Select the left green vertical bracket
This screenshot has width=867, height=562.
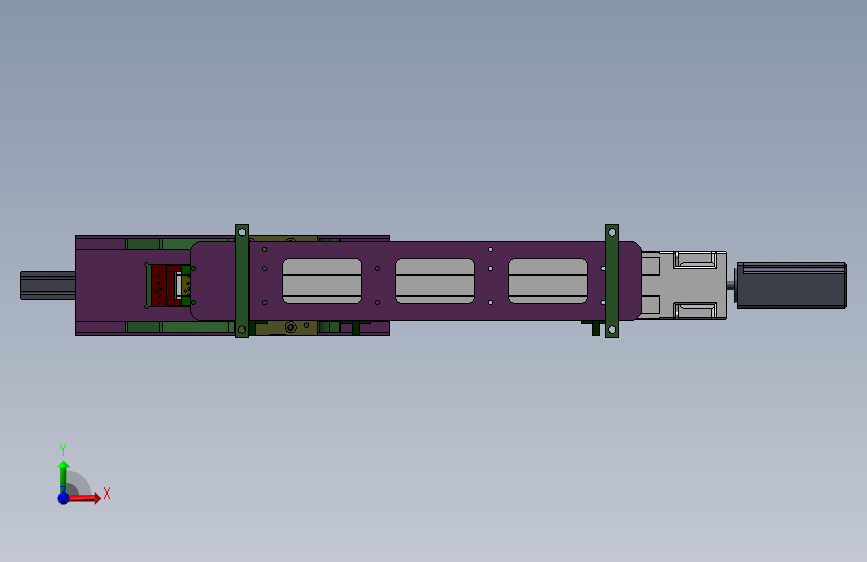(x=242, y=281)
